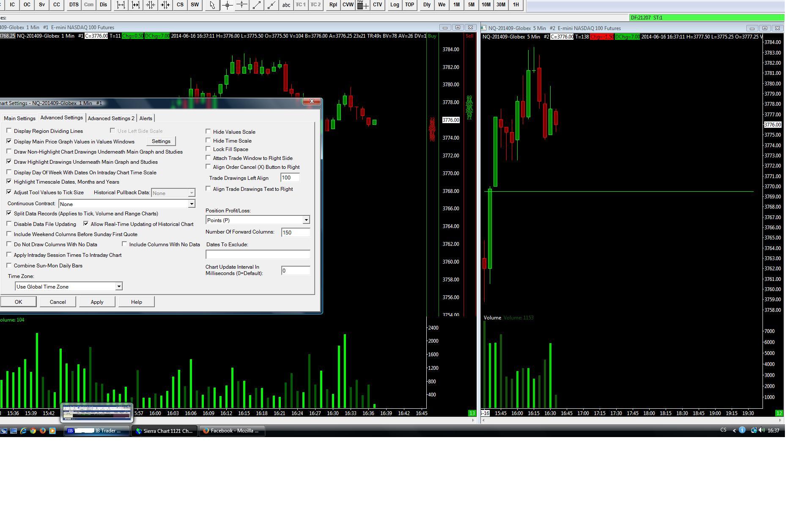
Task: Click the ray drawing tool icon
Action: (x=271, y=5)
